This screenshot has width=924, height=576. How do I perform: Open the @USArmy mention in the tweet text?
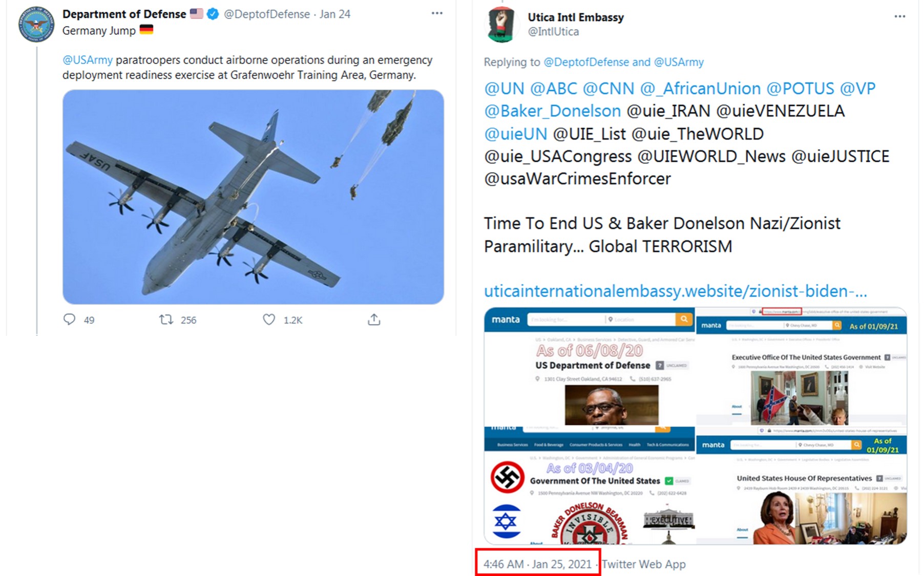tap(88, 60)
